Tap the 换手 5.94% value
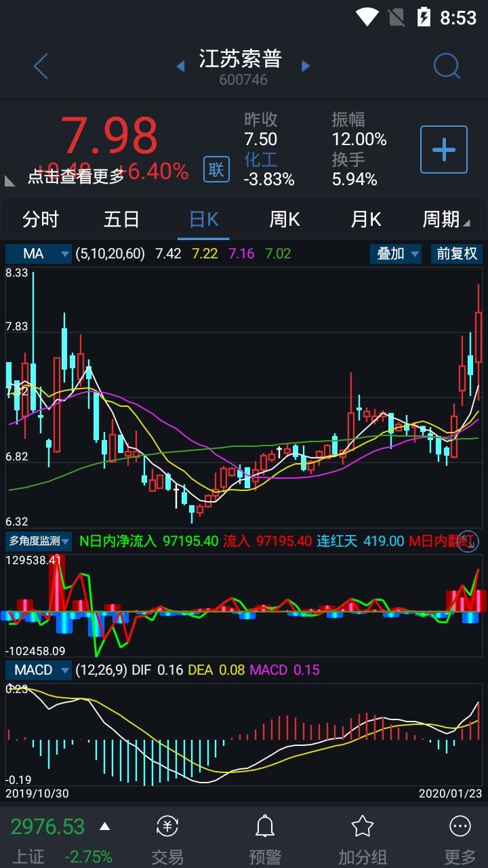Image resolution: width=488 pixels, height=868 pixels. 354,179
